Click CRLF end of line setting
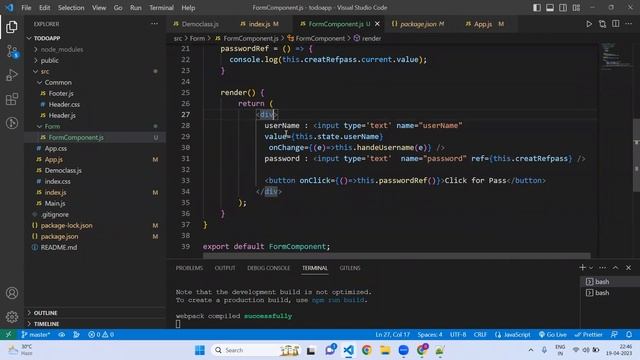This screenshot has width=640, height=360. click(x=480, y=334)
